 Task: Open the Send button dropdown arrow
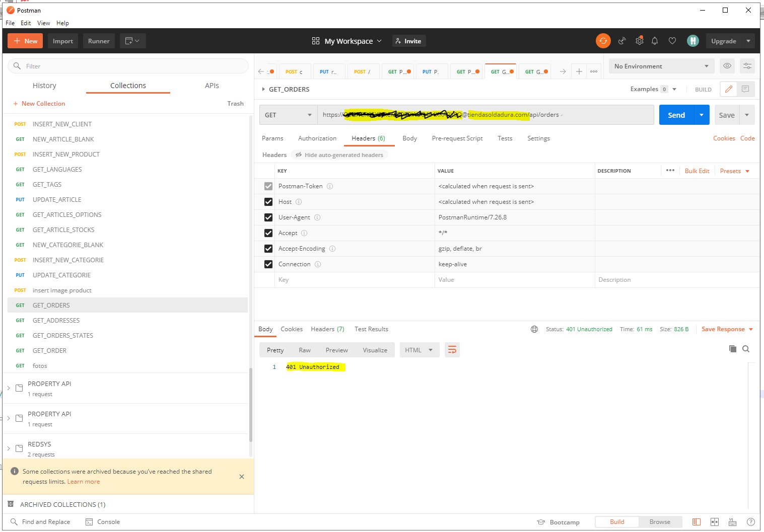(702, 115)
